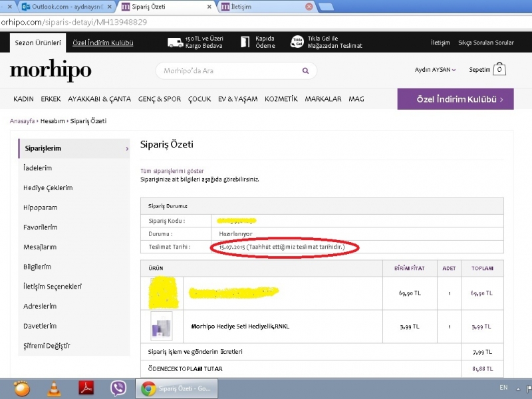Click the orange taskbar application icon
Screen dimensions: 532x399
(x=22, y=388)
